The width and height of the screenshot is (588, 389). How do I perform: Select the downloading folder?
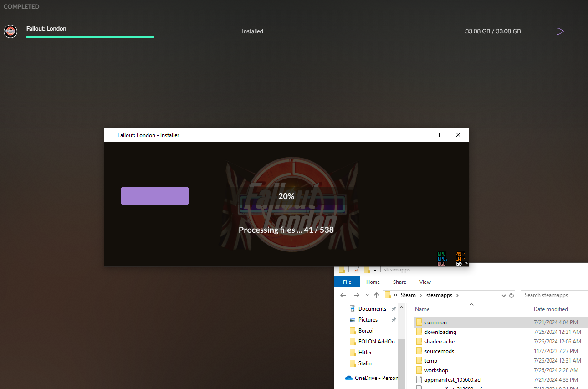tap(440, 332)
